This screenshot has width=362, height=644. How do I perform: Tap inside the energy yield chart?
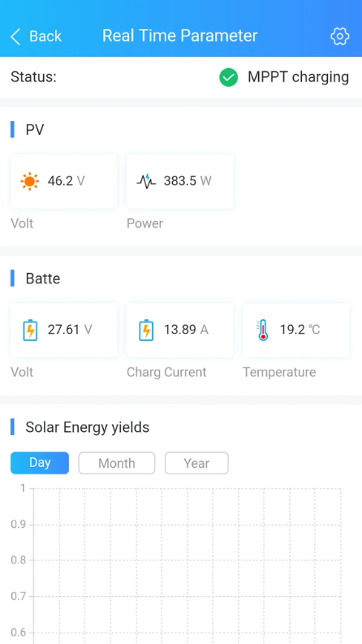[x=187, y=566]
